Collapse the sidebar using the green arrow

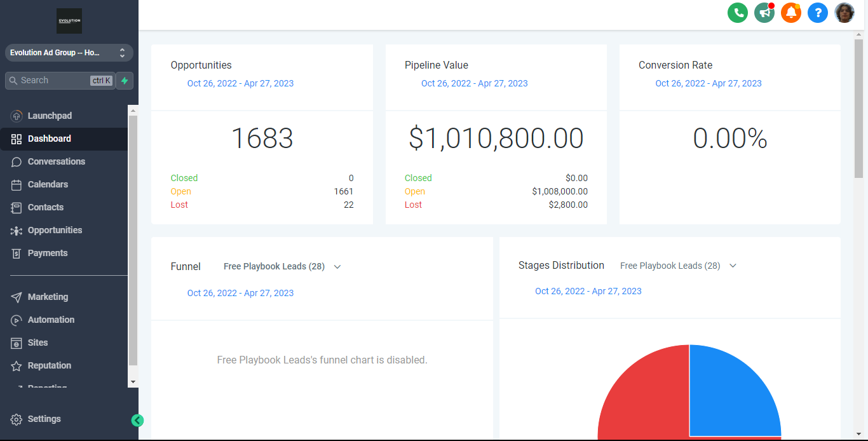coord(138,420)
